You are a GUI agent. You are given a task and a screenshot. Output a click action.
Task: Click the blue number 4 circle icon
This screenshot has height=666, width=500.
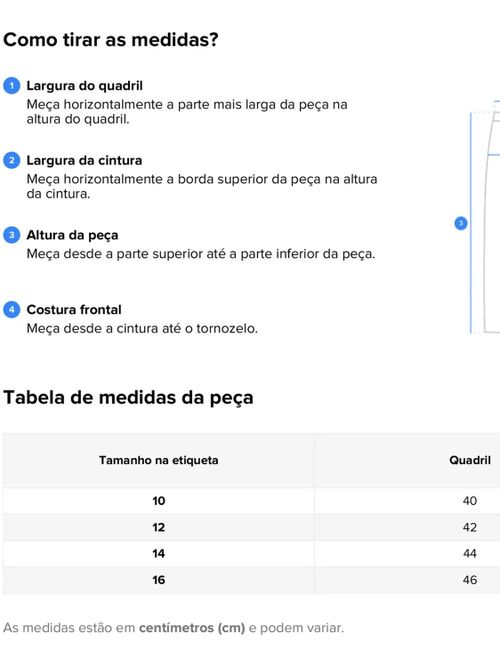(11, 310)
